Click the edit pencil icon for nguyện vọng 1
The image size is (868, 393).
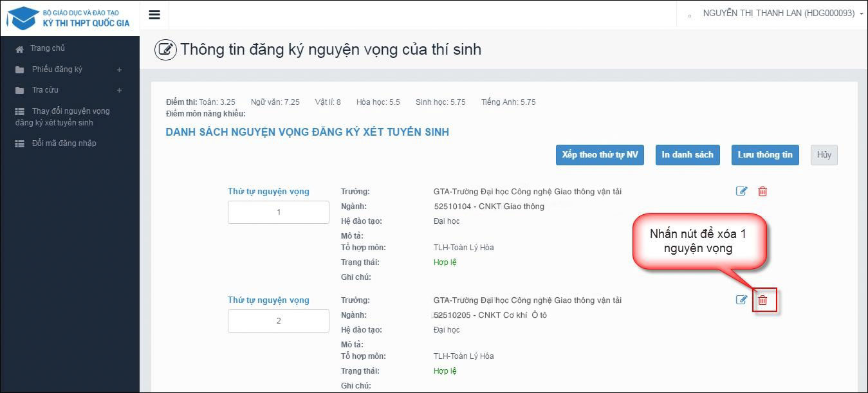click(742, 191)
